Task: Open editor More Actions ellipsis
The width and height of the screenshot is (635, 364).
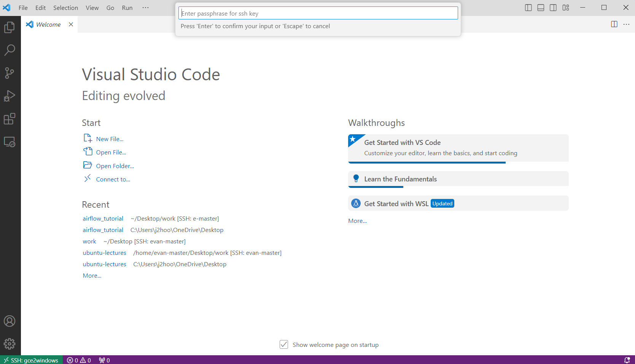Action: tap(626, 24)
